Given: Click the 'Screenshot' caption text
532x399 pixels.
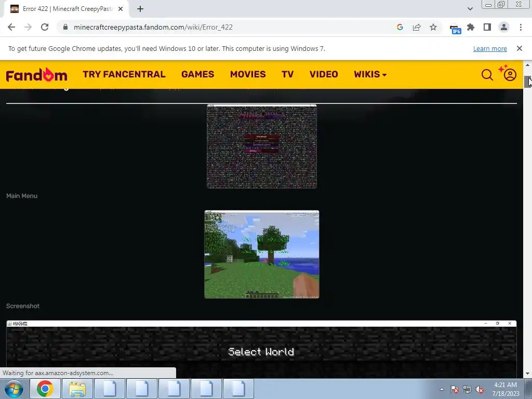Looking at the screenshot, I should (x=23, y=306).
